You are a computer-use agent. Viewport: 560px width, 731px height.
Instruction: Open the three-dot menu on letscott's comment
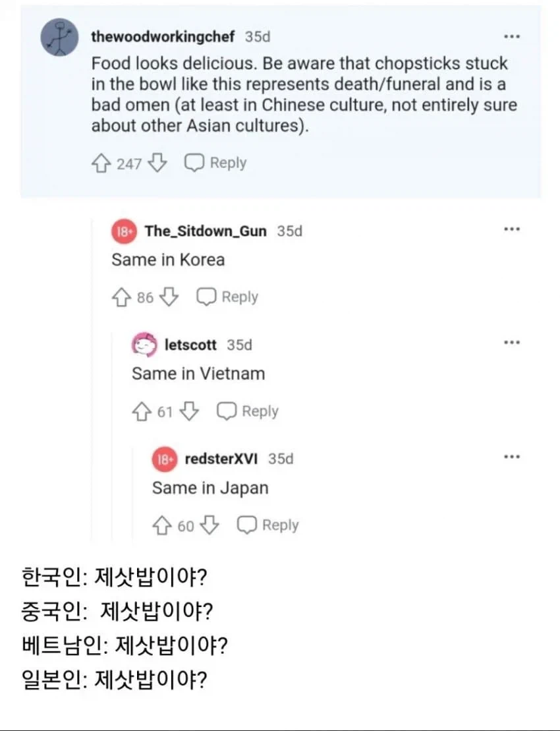tap(512, 341)
